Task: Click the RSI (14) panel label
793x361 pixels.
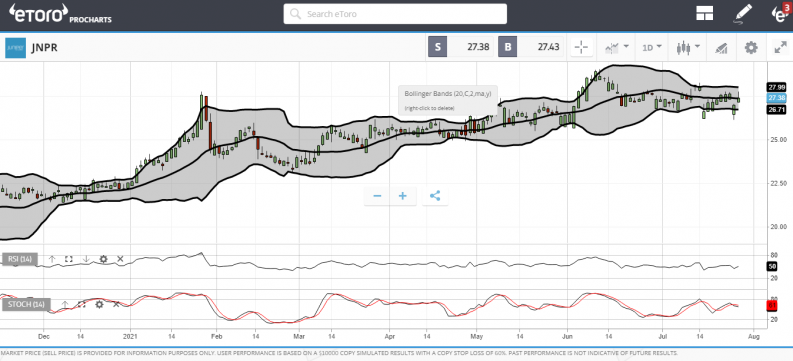Action: click(19, 259)
